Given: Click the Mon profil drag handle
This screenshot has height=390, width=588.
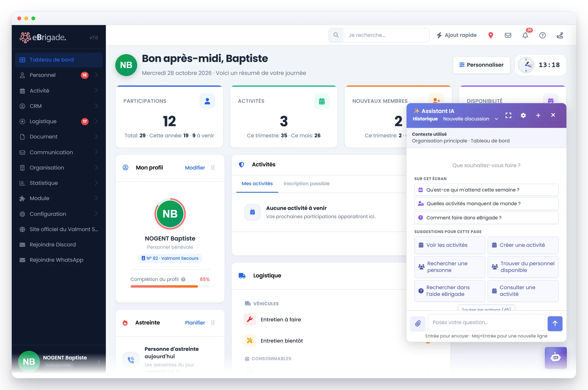Looking at the screenshot, I should [213, 168].
